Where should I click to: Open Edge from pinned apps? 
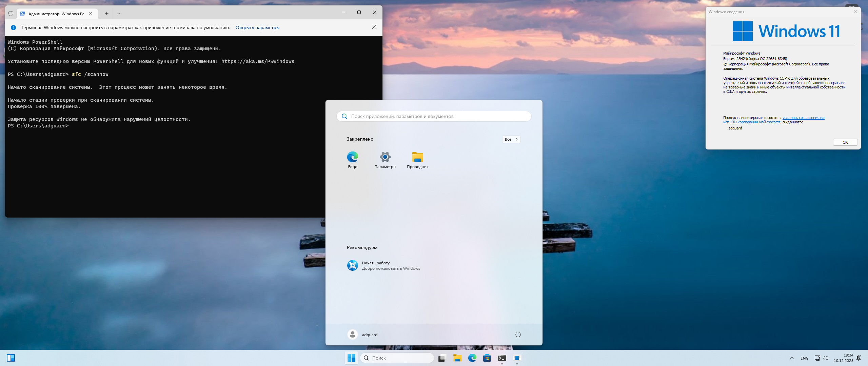352,160
